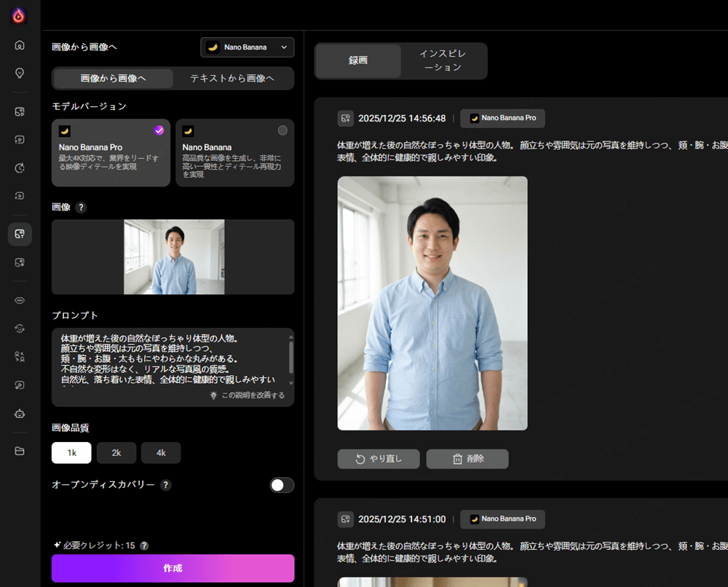
Task: Open the Home icon in the sidebar
Action: (20, 44)
